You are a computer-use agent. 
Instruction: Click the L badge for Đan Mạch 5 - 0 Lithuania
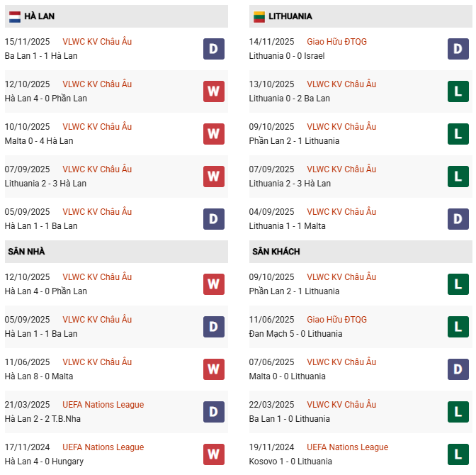pyautogui.click(x=458, y=326)
